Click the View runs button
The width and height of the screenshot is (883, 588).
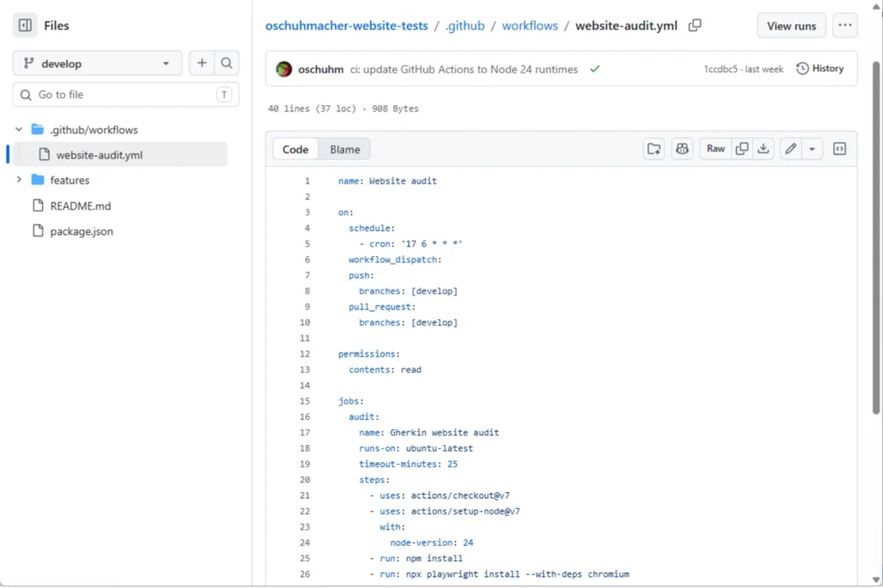coord(792,26)
